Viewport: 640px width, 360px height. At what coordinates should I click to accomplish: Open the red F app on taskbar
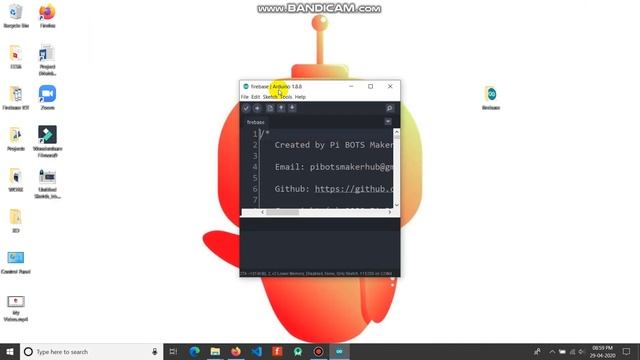[278, 351]
